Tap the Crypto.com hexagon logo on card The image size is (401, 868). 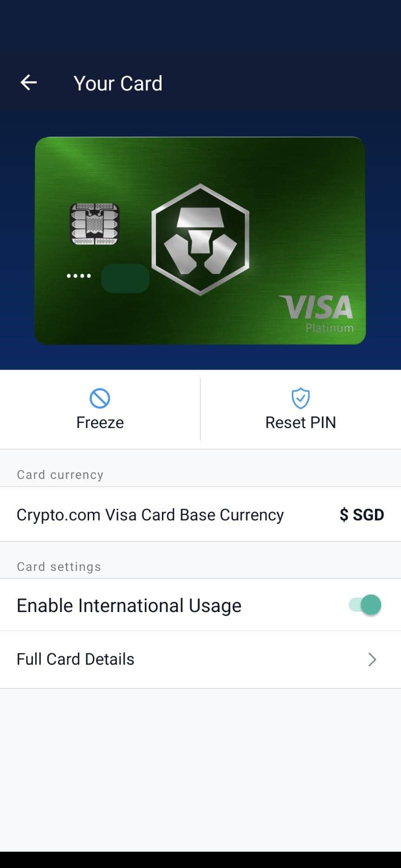(200, 239)
